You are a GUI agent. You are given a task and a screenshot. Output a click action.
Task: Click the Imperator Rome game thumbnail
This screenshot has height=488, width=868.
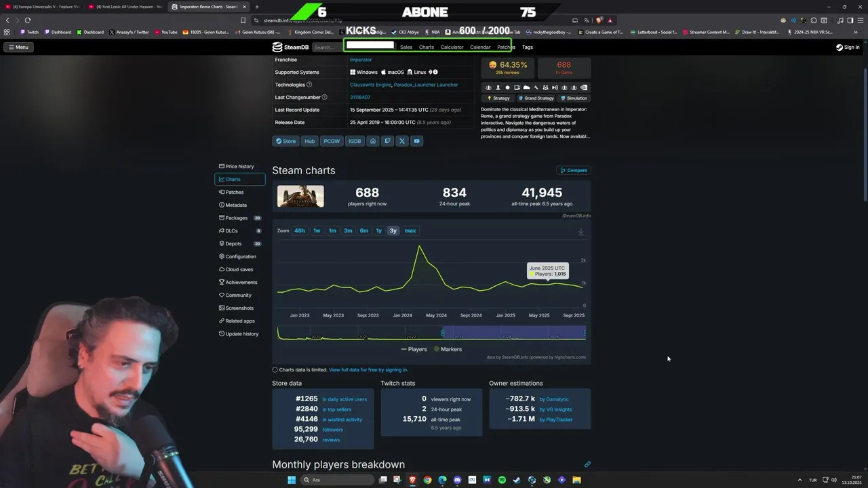300,197
